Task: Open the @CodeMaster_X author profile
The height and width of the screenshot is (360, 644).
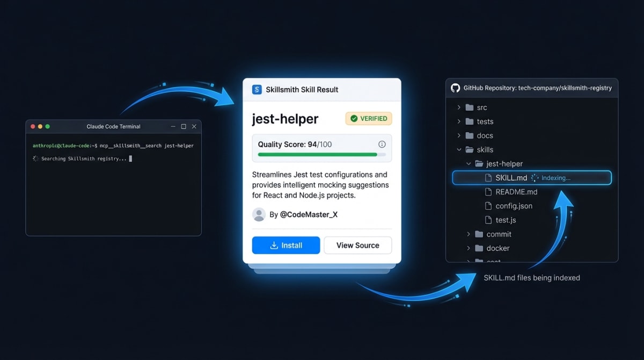Action: (309, 214)
